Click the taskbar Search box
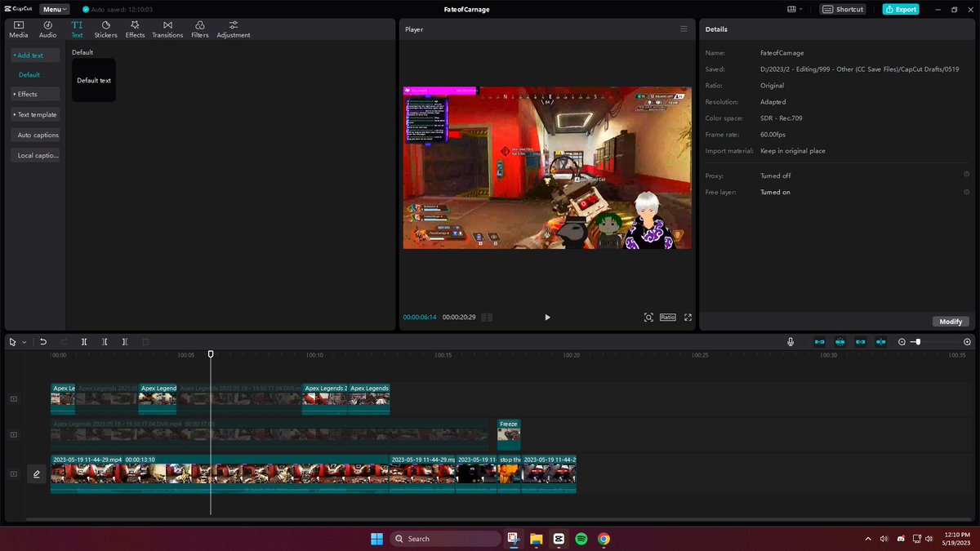 [x=445, y=539]
